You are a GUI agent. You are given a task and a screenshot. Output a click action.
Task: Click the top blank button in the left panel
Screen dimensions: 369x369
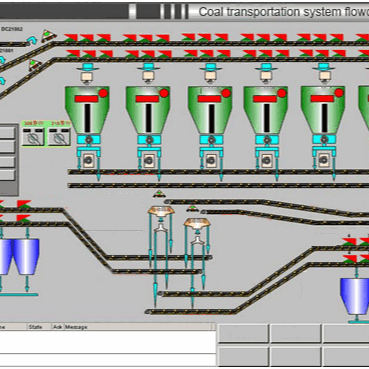tap(7, 133)
